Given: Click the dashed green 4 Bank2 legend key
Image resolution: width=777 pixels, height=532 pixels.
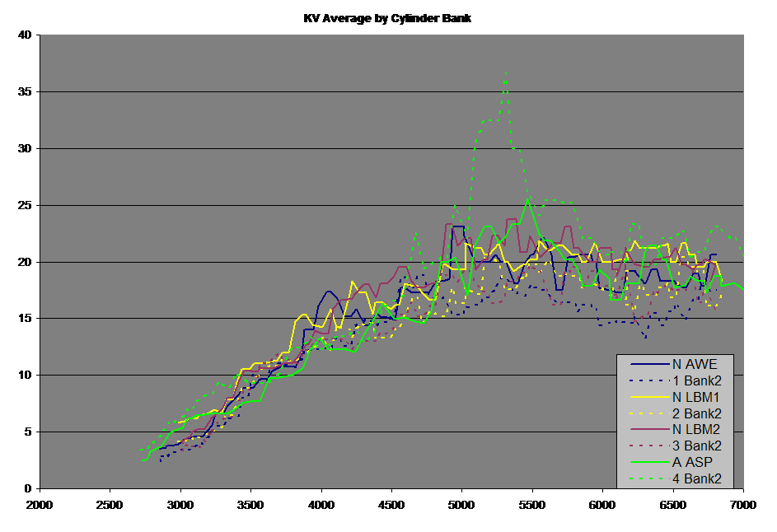Looking at the screenshot, I should 648,478.
